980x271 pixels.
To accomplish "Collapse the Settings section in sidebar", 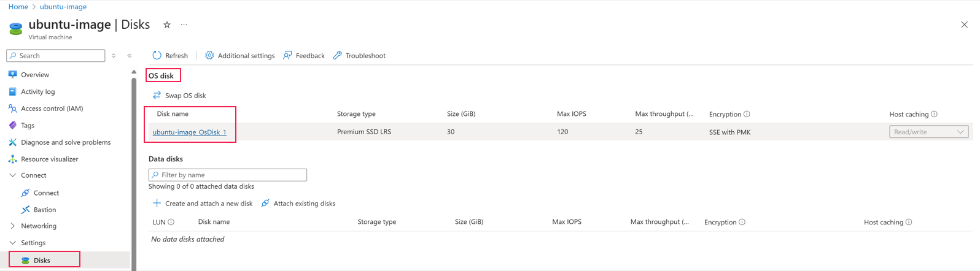I will (x=13, y=243).
